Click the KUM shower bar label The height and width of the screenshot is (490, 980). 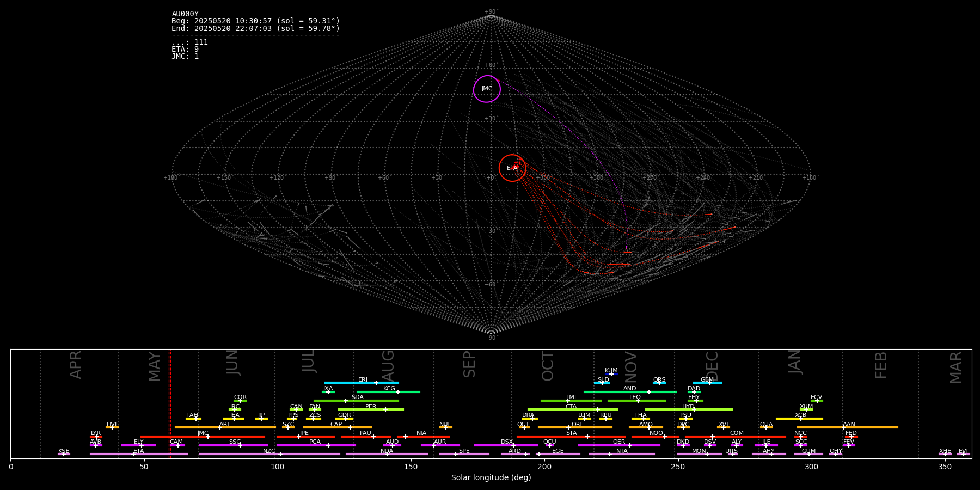click(611, 371)
